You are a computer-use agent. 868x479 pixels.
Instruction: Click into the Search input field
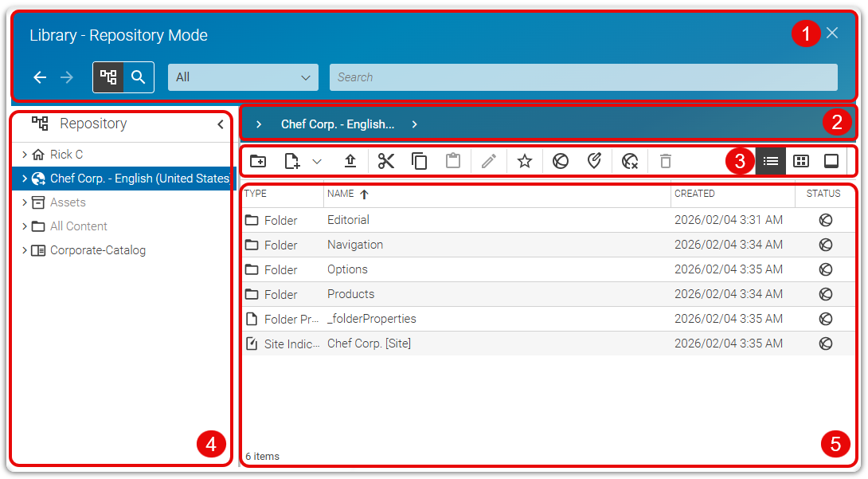(583, 77)
